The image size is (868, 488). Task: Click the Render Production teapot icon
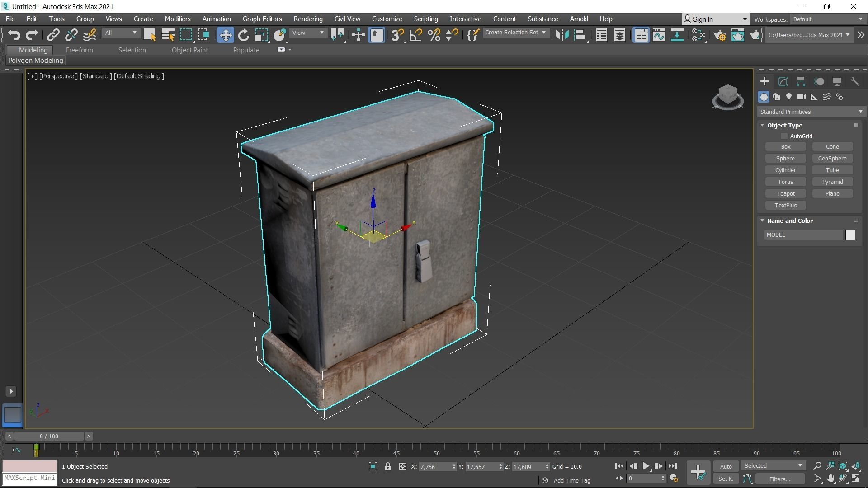(754, 35)
